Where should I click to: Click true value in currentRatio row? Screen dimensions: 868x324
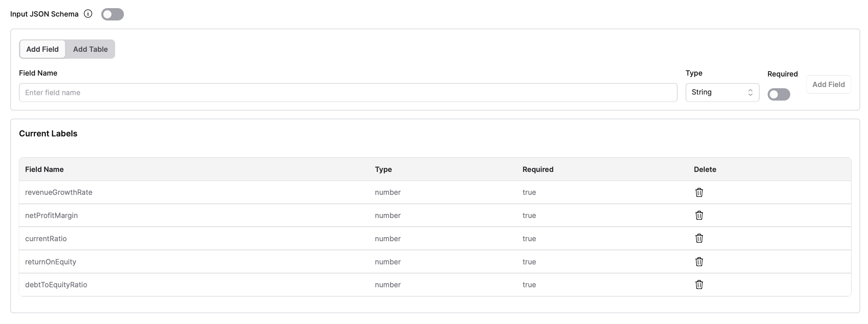(x=529, y=238)
